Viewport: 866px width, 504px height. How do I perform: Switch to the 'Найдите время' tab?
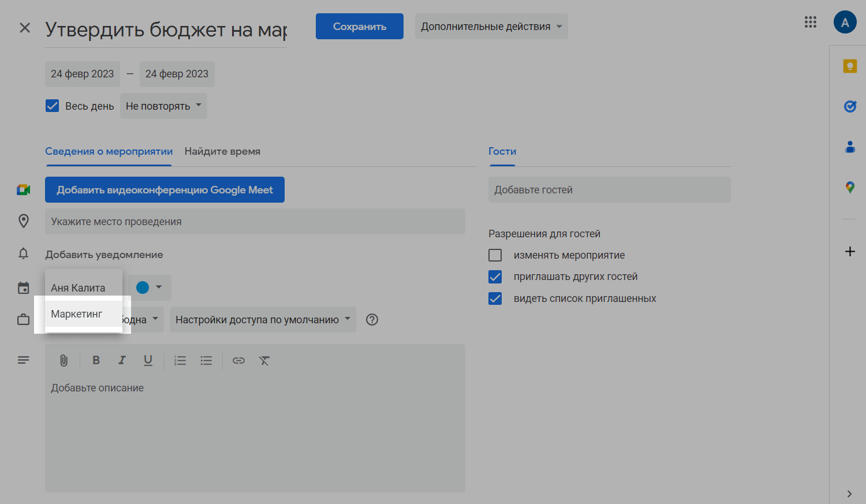(222, 151)
